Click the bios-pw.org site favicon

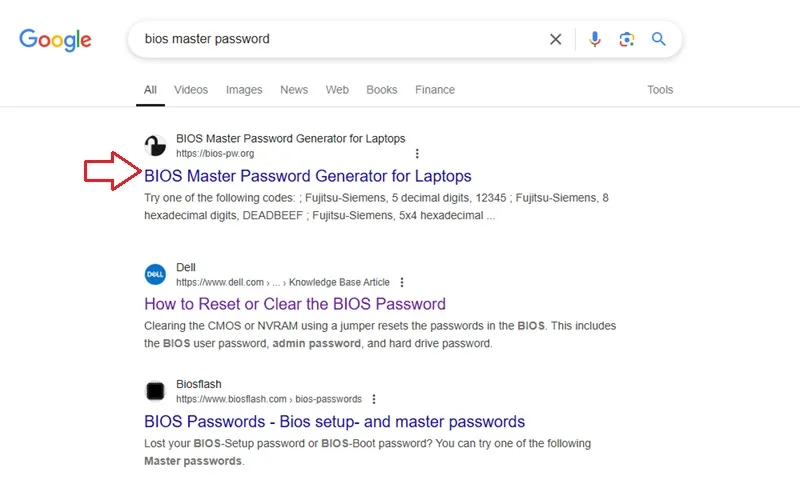pyautogui.click(x=155, y=146)
